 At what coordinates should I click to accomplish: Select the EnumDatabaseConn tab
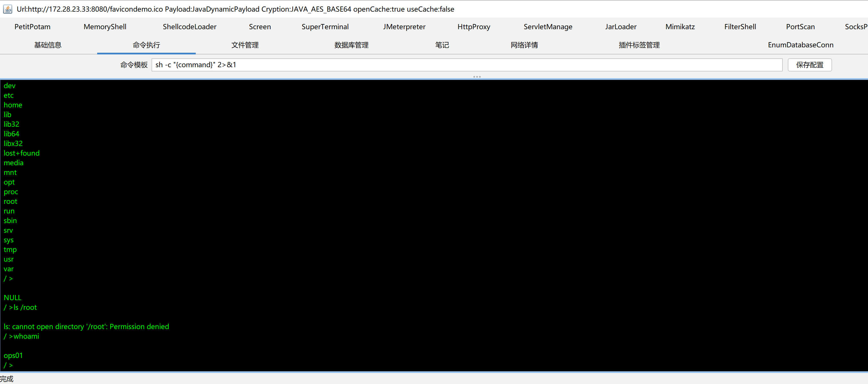800,45
